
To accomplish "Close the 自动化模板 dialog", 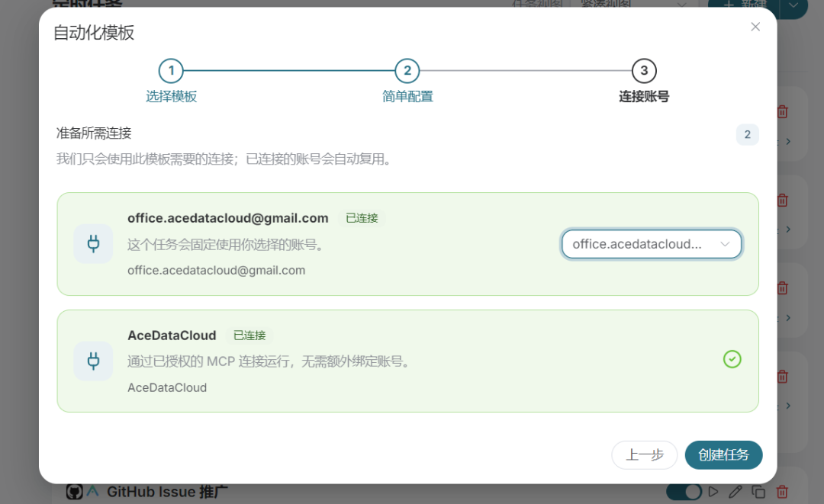I will (755, 27).
